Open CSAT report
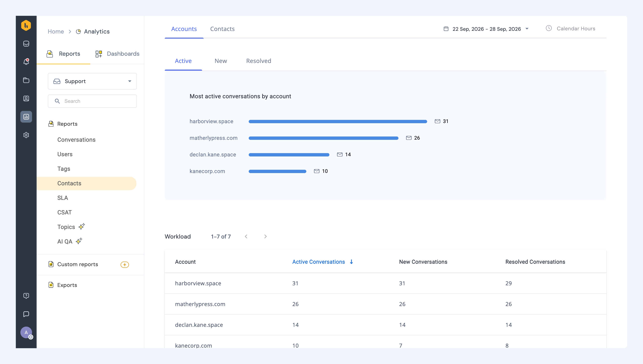Screen dimensions: 643x364 [64, 212]
